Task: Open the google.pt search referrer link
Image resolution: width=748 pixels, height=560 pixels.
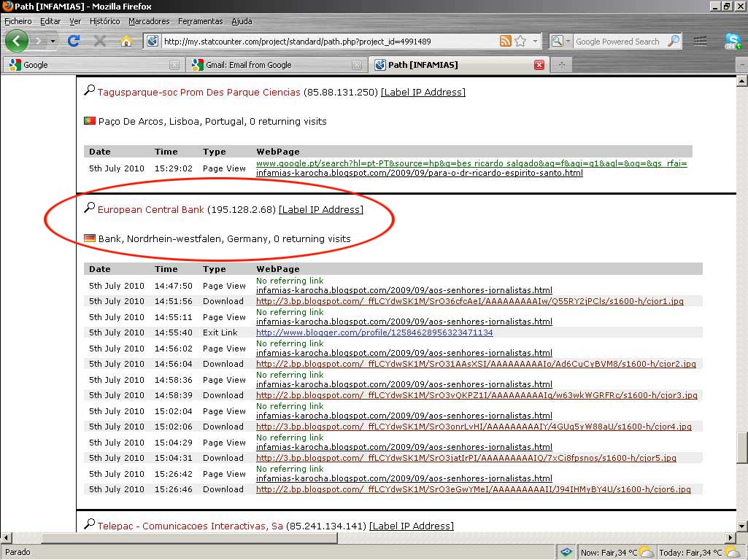Action: (x=472, y=163)
